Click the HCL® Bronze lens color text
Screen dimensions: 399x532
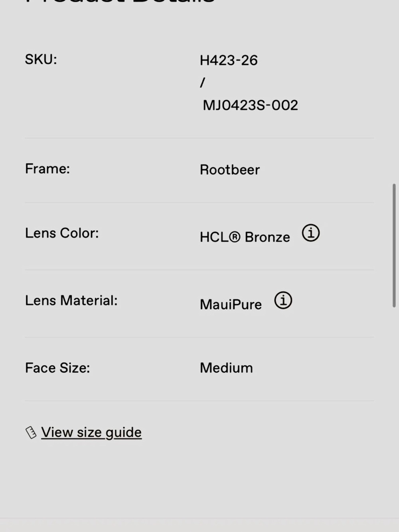pyautogui.click(x=245, y=237)
